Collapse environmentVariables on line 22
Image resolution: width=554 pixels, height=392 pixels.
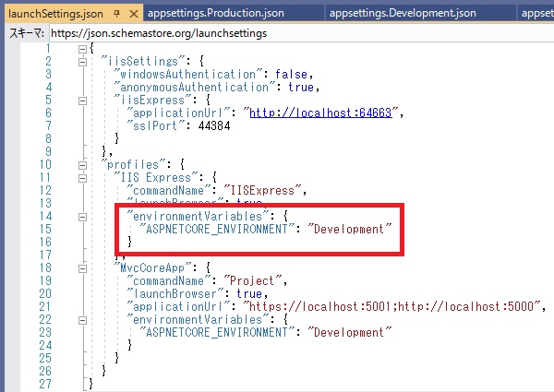point(82,320)
